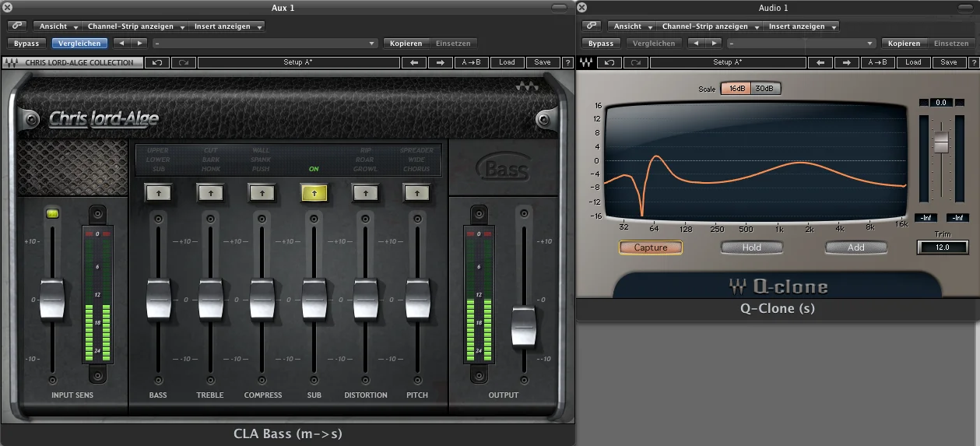Go to previous preset arrow in CLA Bass Waves bar

tap(414, 62)
